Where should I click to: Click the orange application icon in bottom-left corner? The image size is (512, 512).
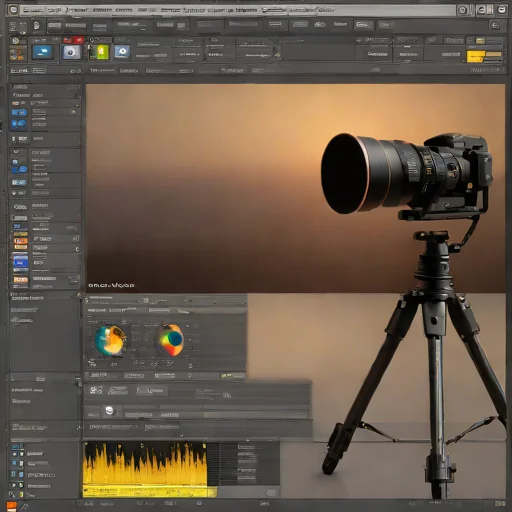tap(11, 506)
